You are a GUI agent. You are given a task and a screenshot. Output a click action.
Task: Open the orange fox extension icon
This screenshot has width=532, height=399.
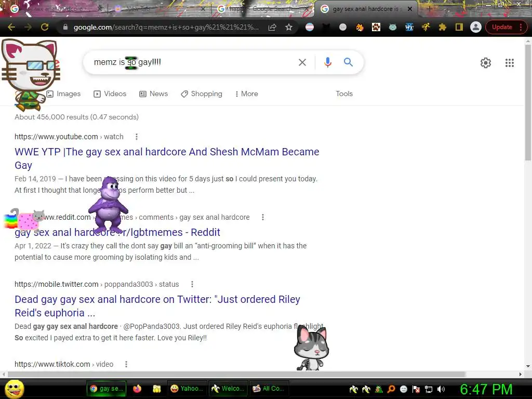(360, 27)
